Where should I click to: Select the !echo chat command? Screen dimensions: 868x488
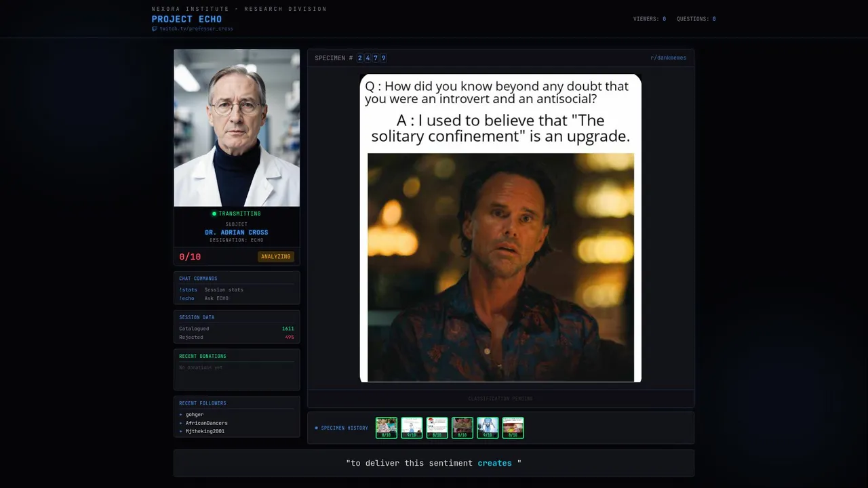click(x=186, y=298)
